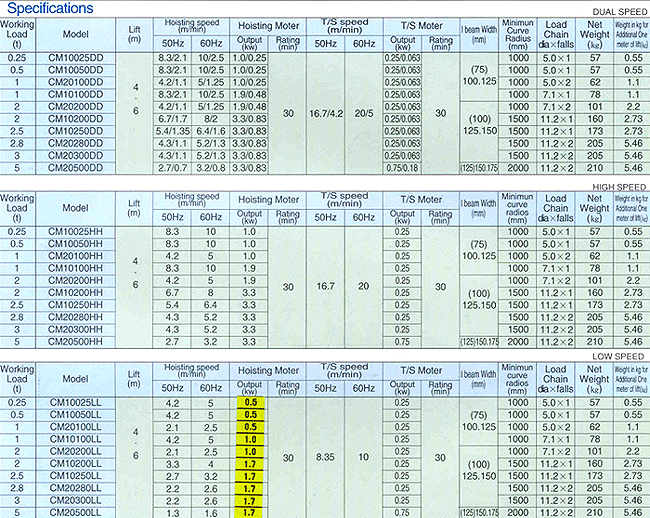The height and width of the screenshot is (518, 650).
Task: Select model CM10200DD cell
Action: [75, 119]
